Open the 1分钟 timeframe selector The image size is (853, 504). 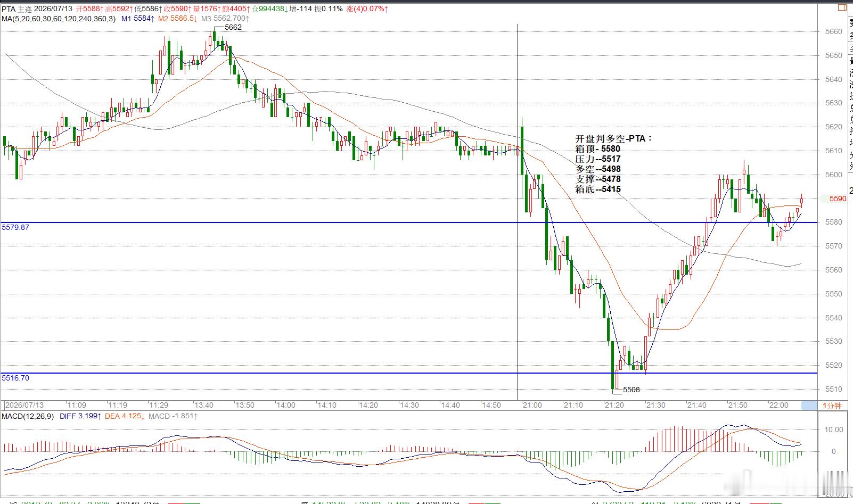coord(832,406)
